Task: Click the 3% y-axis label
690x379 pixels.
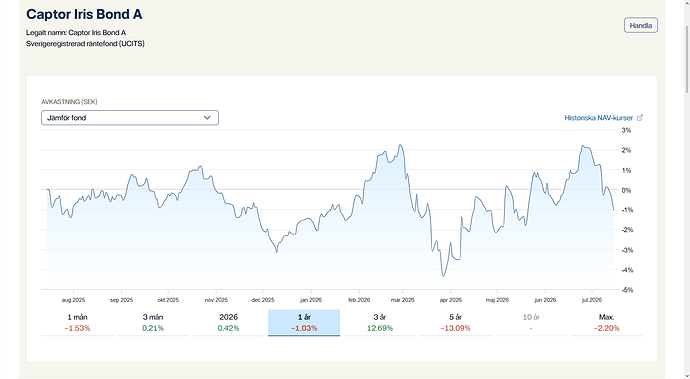Action: pos(626,130)
